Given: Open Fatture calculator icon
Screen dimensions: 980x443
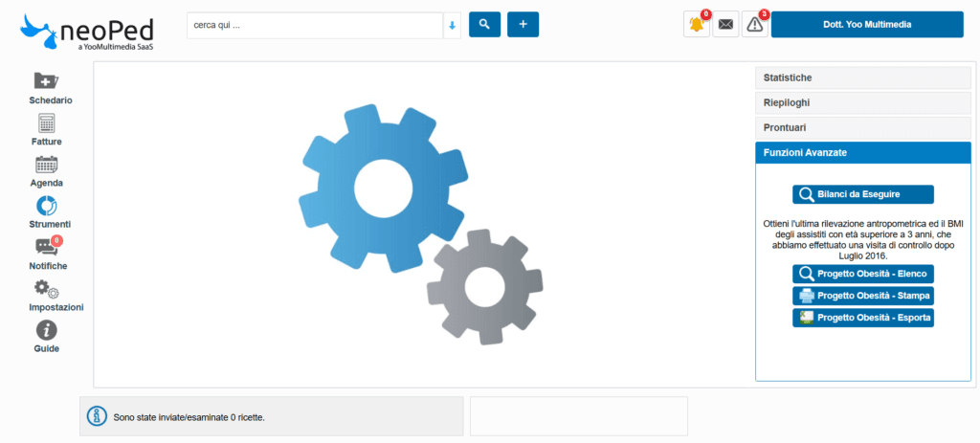Looking at the screenshot, I should 46,123.
